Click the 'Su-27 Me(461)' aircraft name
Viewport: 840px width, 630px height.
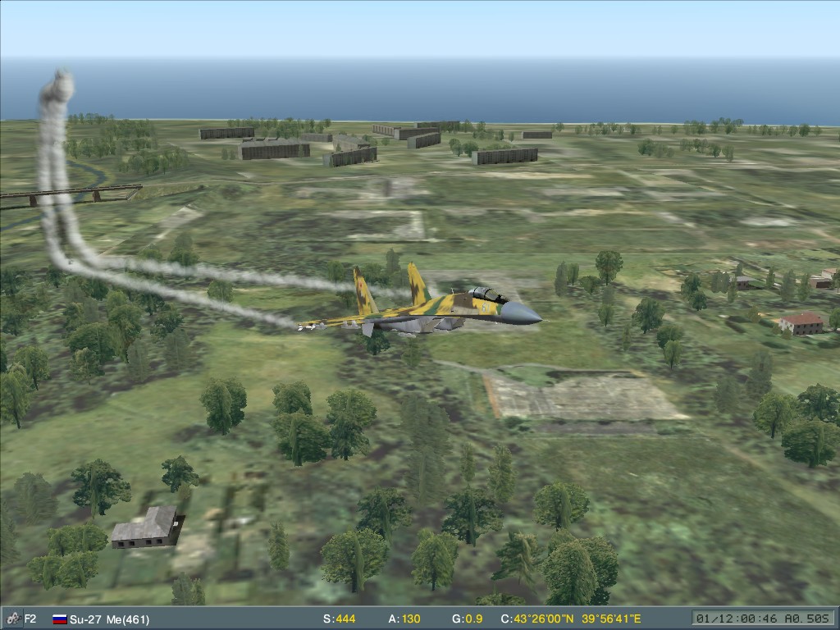pos(109,619)
